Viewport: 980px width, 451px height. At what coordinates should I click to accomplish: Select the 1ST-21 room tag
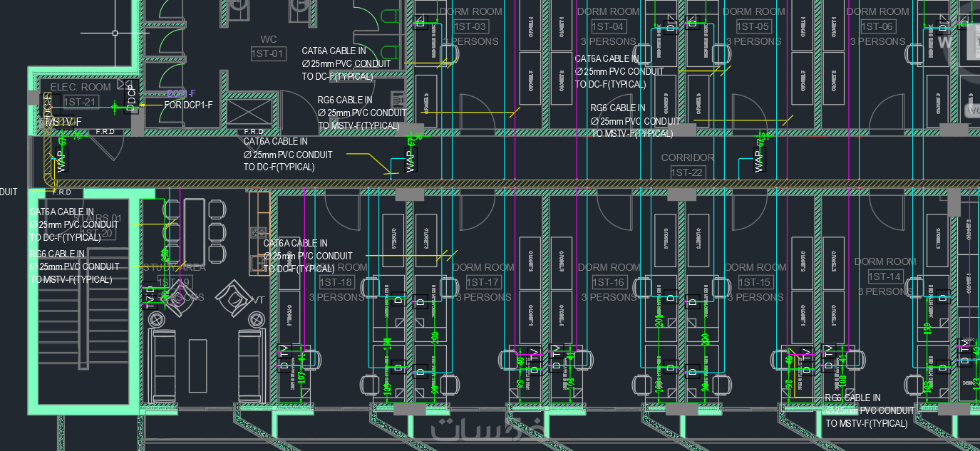(x=80, y=102)
